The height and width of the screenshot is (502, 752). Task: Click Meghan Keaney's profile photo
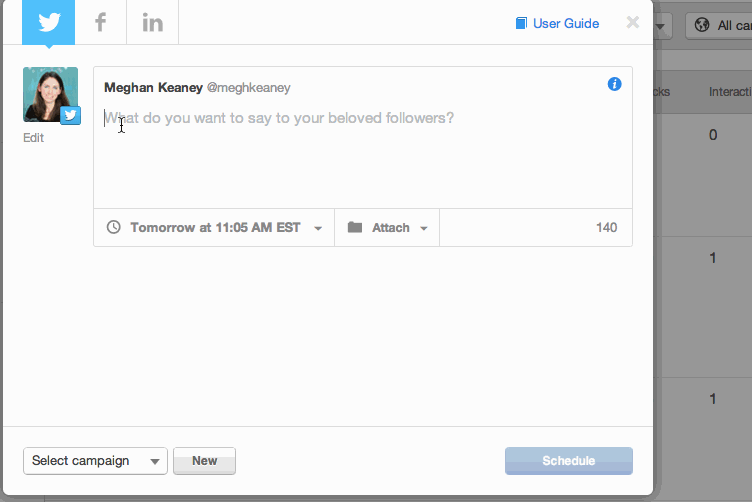coord(50,94)
